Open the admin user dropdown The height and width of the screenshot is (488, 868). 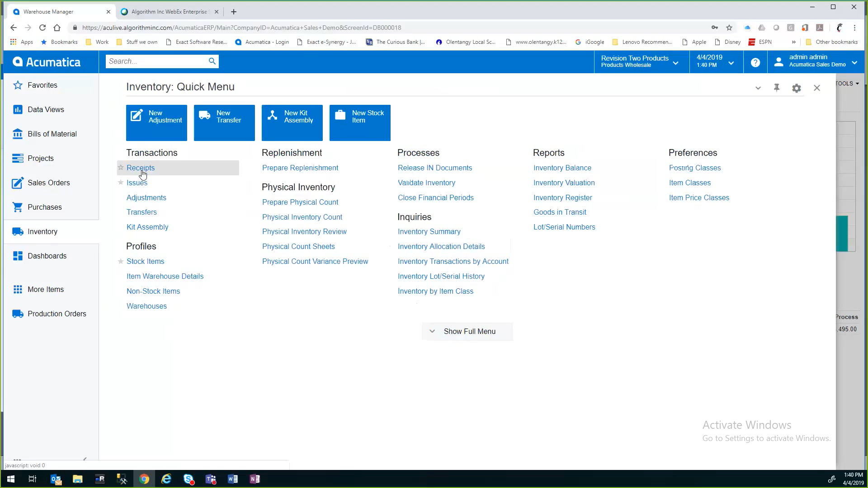[x=854, y=63]
